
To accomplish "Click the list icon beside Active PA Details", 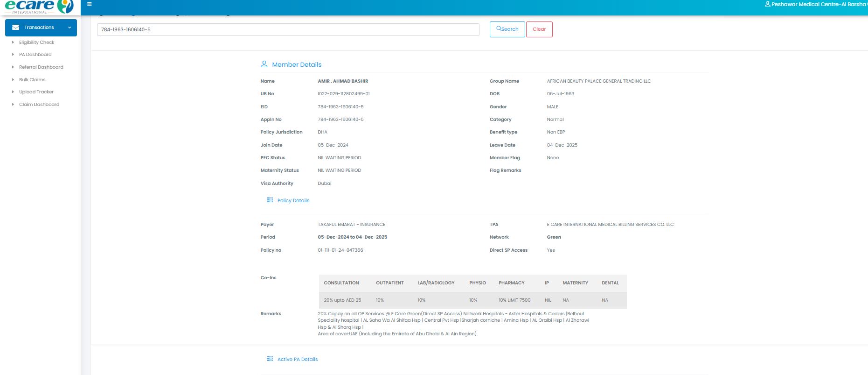I will (270, 359).
